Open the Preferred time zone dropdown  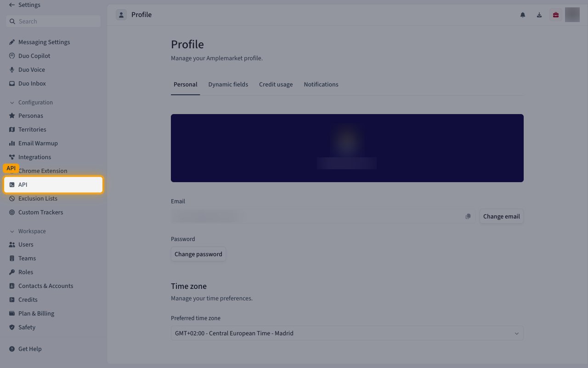(347, 333)
